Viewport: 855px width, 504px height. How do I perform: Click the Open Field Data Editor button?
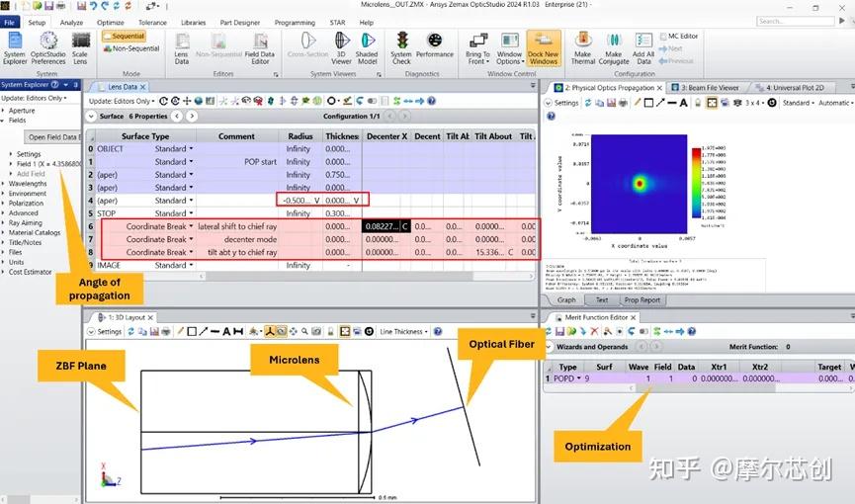click(x=54, y=137)
